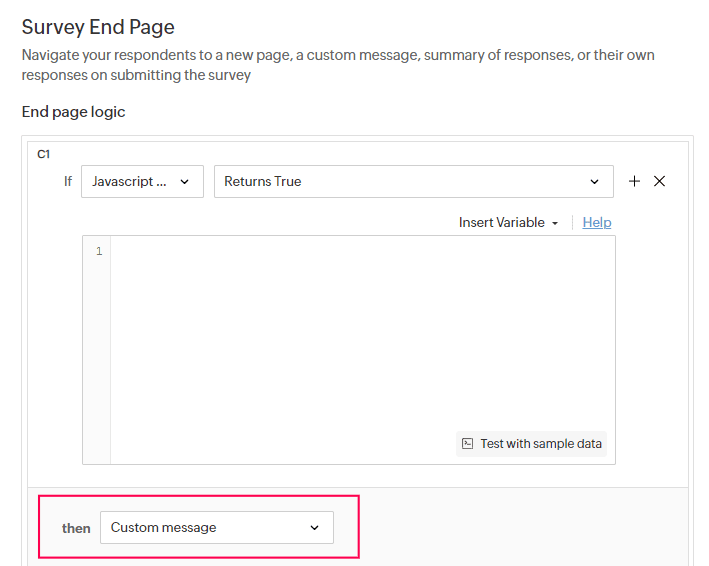Click the End page logic heading
This screenshot has width=709, height=566.
coord(74,112)
